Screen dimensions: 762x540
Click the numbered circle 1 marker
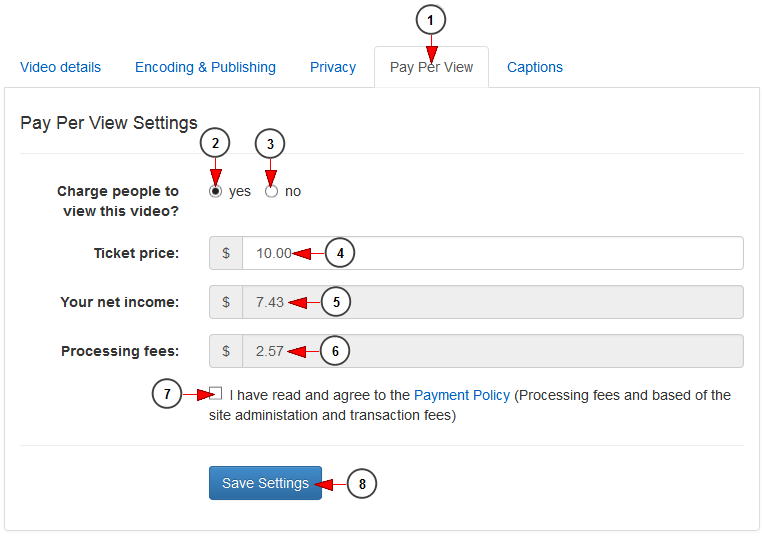(x=431, y=20)
